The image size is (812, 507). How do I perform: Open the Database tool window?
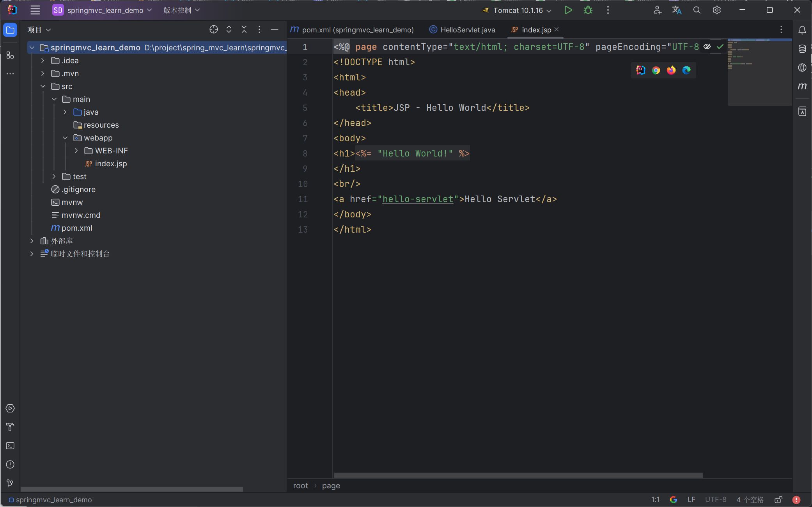point(802,49)
